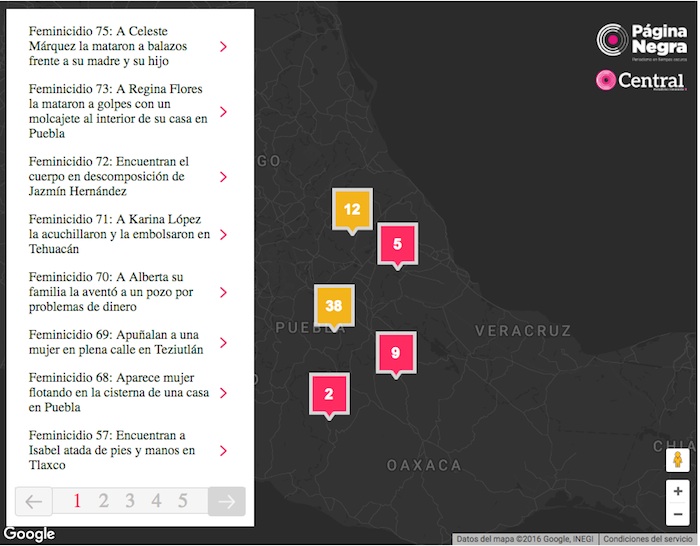Image resolution: width=700 pixels, height=546 pixels.
Task: Click the pink map cluster marker labeled 5
Action: 397,243
